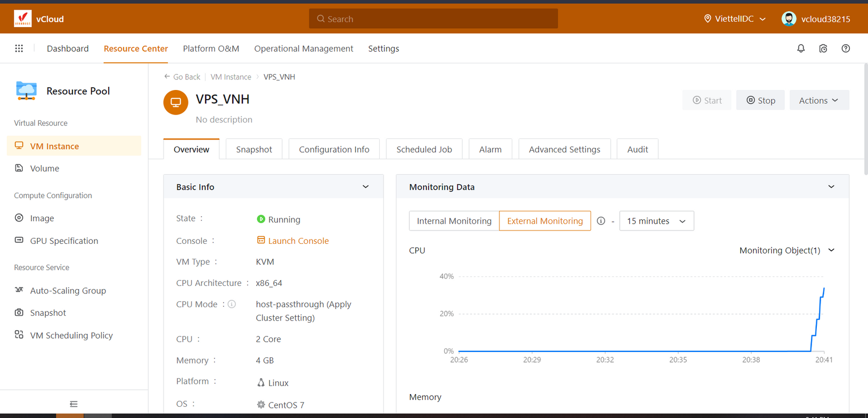
Task: Click the VM Scheduling Policy icon
Action: pyautogui.click(x=19, y=335)
